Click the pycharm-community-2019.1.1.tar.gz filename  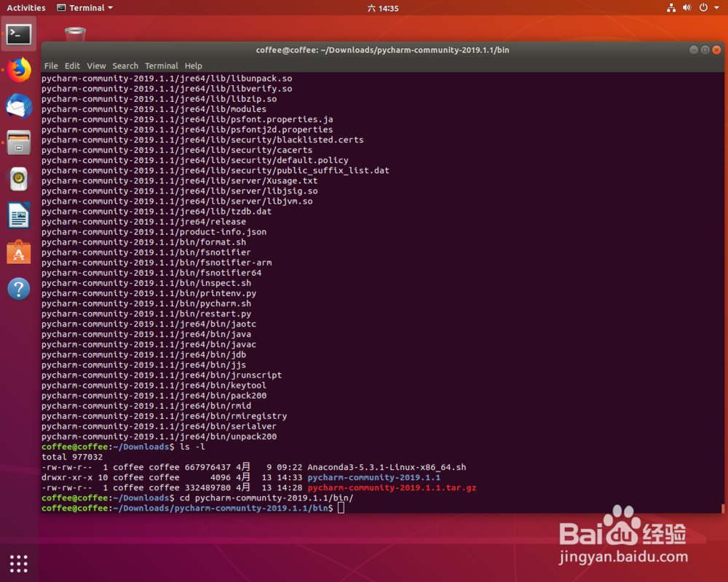point(392,487)
